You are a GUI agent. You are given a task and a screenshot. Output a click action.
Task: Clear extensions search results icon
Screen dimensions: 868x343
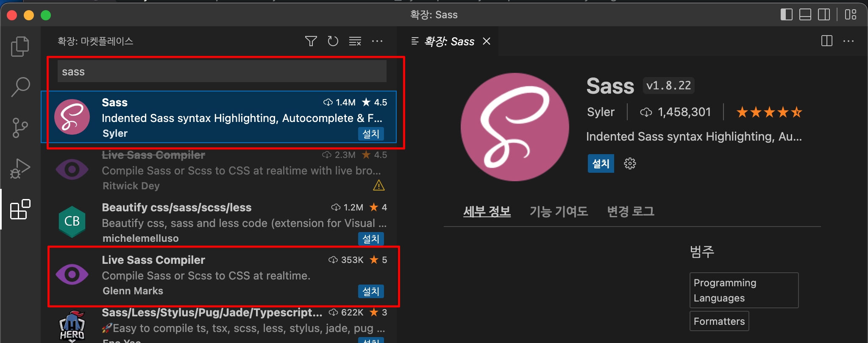tap(355, 41)
